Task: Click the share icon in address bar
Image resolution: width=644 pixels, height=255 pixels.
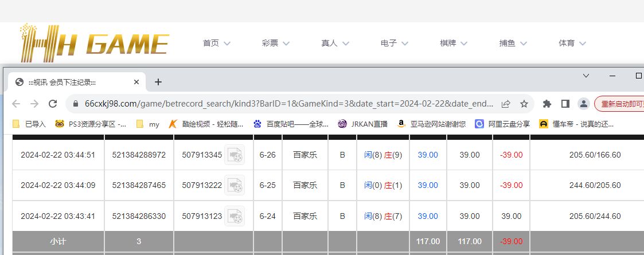Action: [506, 104]
